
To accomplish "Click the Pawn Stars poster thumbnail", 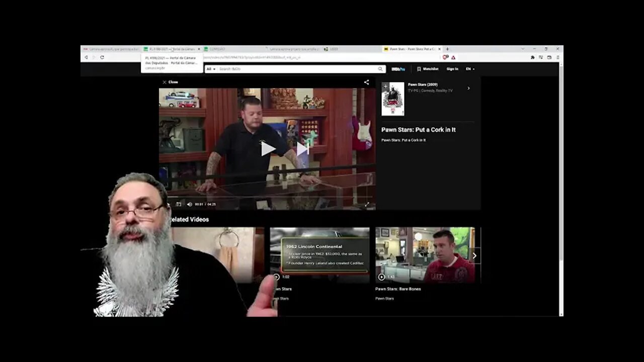I will pos(393,99).
